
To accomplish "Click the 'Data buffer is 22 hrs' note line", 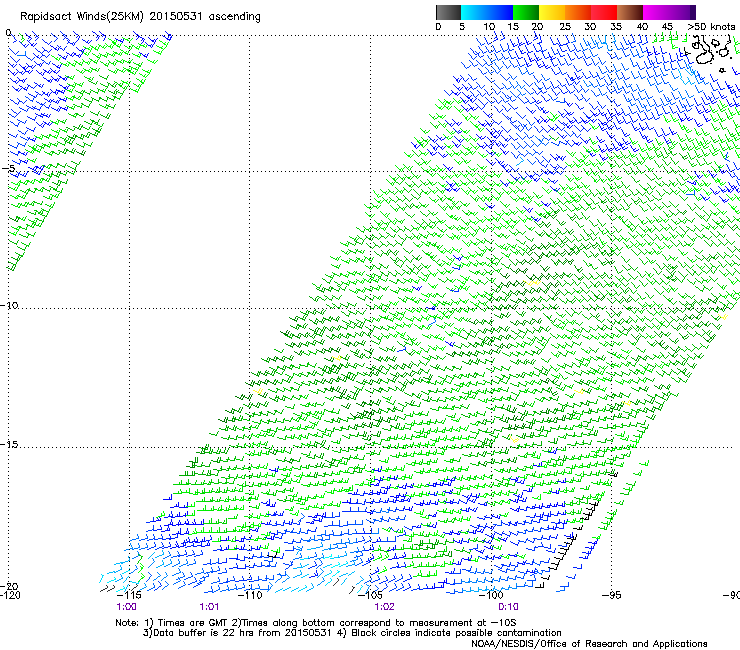I will point(352,633).
